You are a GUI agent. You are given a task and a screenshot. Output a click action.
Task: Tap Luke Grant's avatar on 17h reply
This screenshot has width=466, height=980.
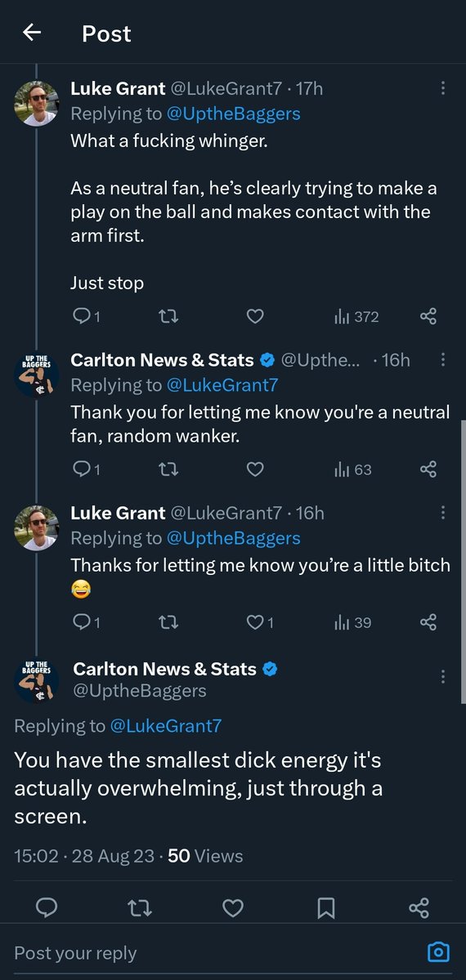37,104
